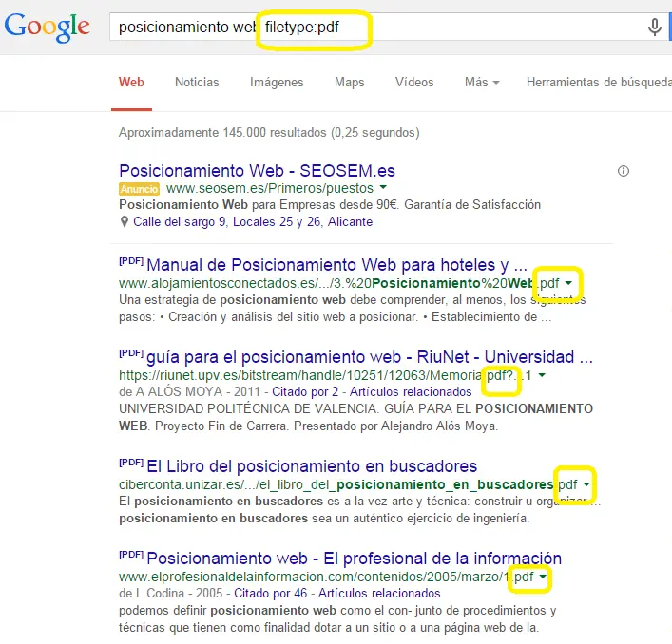Expand arrow next to elprofesionaldelainformacion URL
The image size is (672, 644).
pos(543,577)
